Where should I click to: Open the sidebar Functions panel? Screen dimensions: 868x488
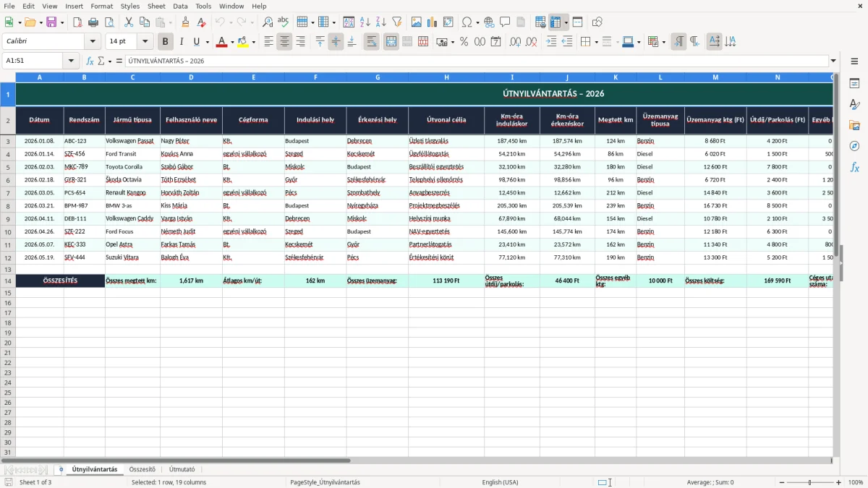pyautogui.click(x=854, y=167)
